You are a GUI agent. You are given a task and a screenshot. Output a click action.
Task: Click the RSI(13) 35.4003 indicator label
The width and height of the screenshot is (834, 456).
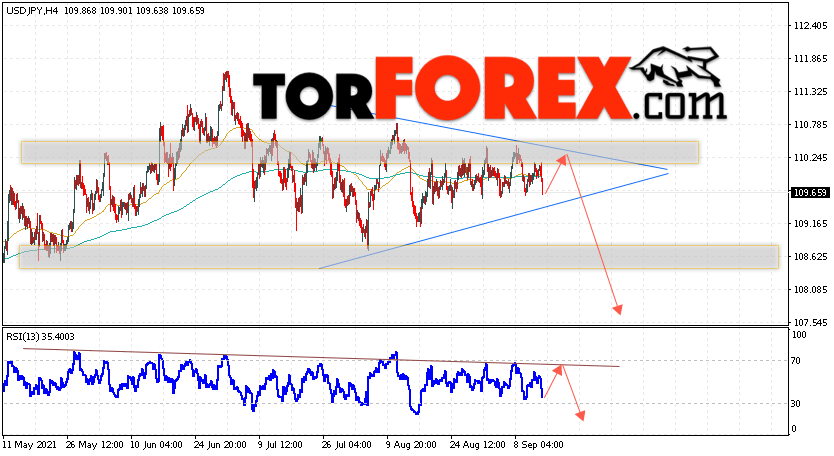point(40,337)
